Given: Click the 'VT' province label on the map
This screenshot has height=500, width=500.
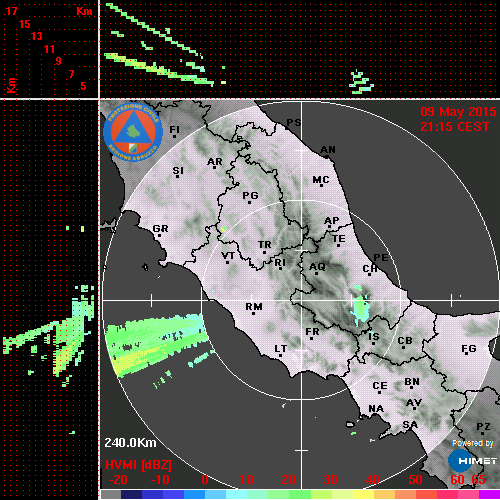Looking at the screenshot, I should (x=228, y=256).
